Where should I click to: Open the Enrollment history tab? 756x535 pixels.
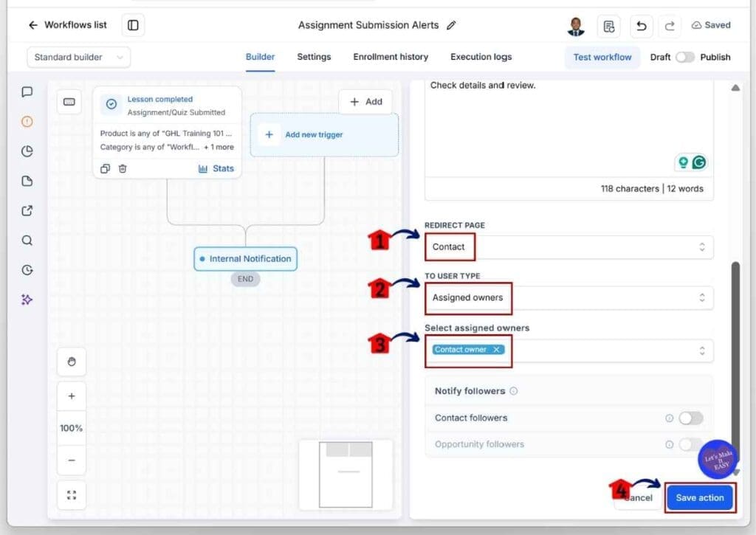[x=391, y=57]
